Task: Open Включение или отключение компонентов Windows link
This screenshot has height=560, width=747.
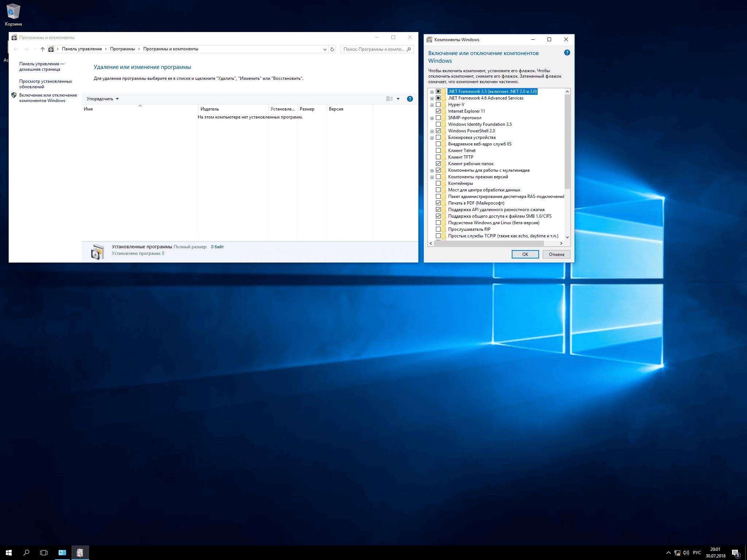Action: tap(48, 98)
